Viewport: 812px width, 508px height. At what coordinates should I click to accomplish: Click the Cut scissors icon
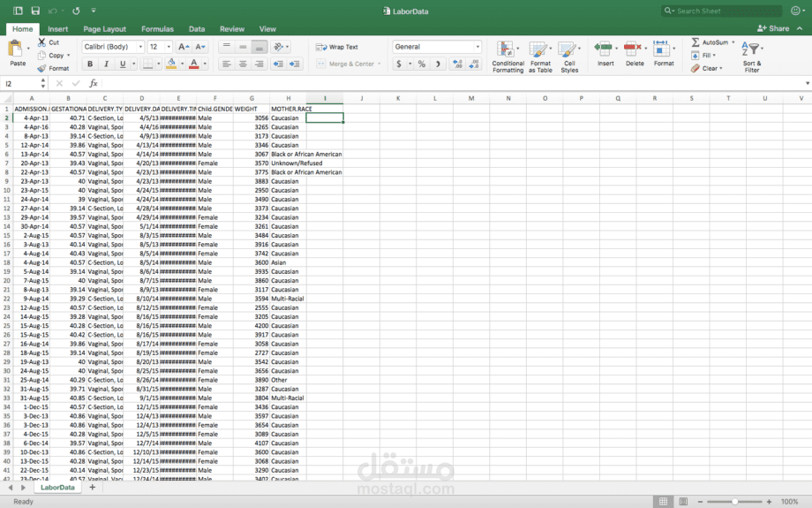tap(42, 42)
